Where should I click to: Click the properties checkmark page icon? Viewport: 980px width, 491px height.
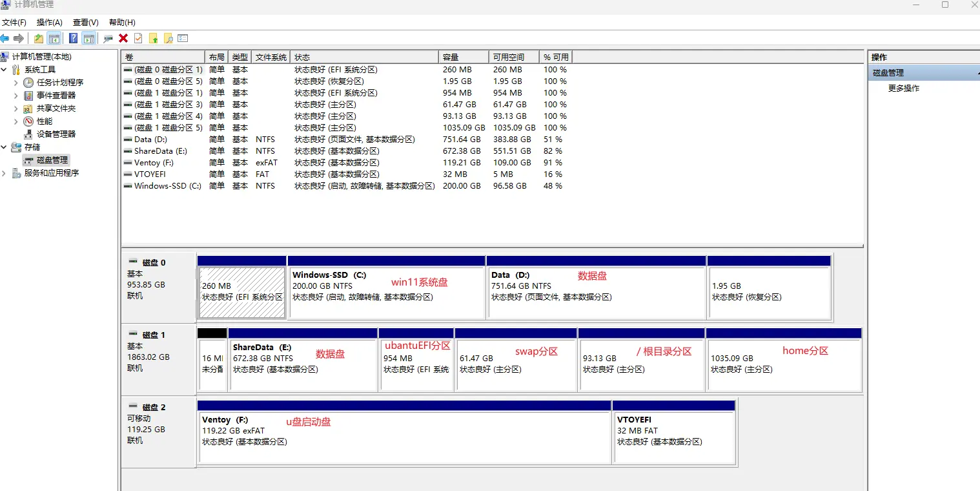(x=138, y=39)
